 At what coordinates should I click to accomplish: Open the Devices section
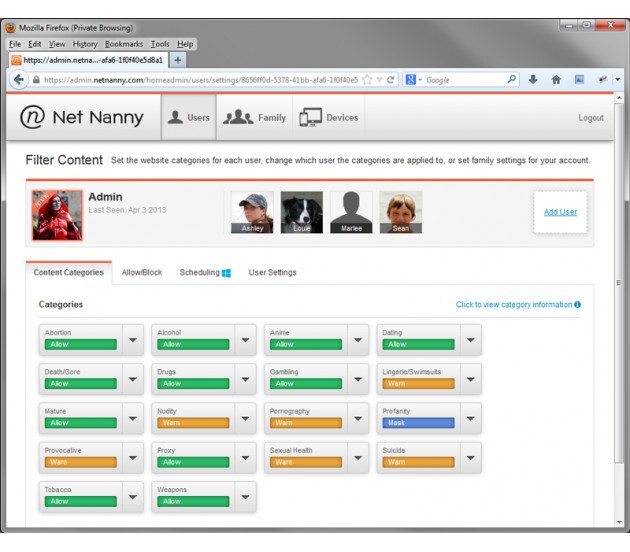[x=329, y=117]
